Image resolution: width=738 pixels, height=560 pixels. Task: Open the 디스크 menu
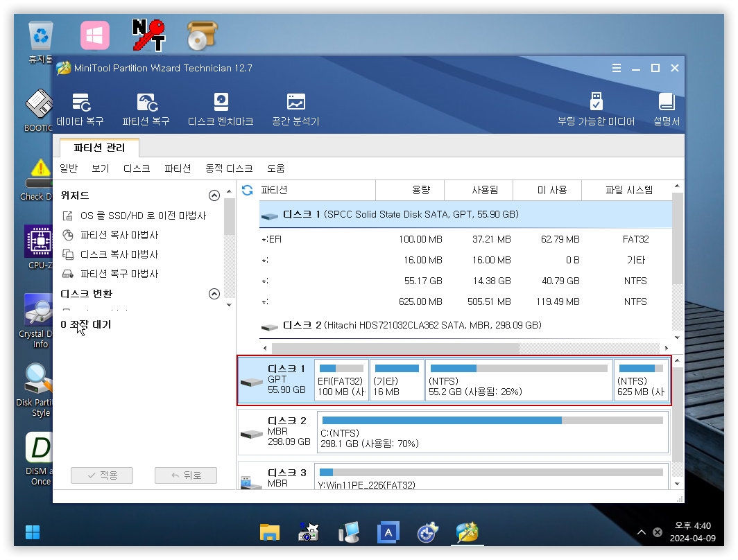137,168
